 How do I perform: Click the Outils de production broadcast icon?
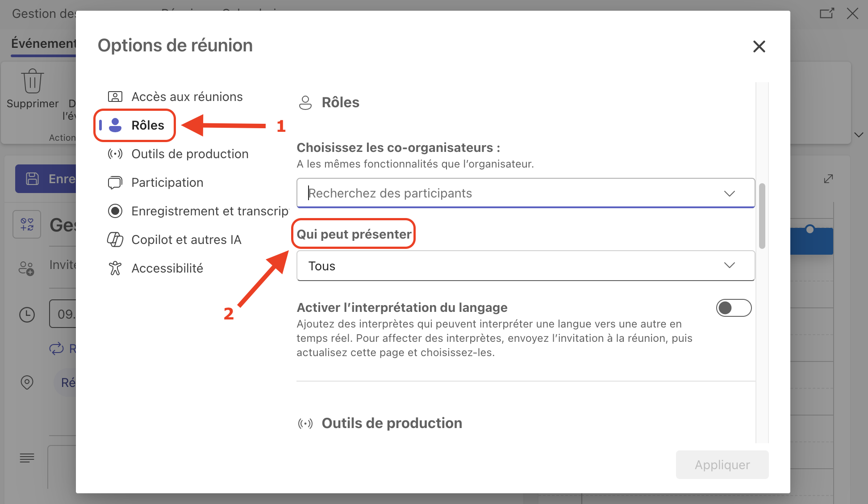coord(115,154)
